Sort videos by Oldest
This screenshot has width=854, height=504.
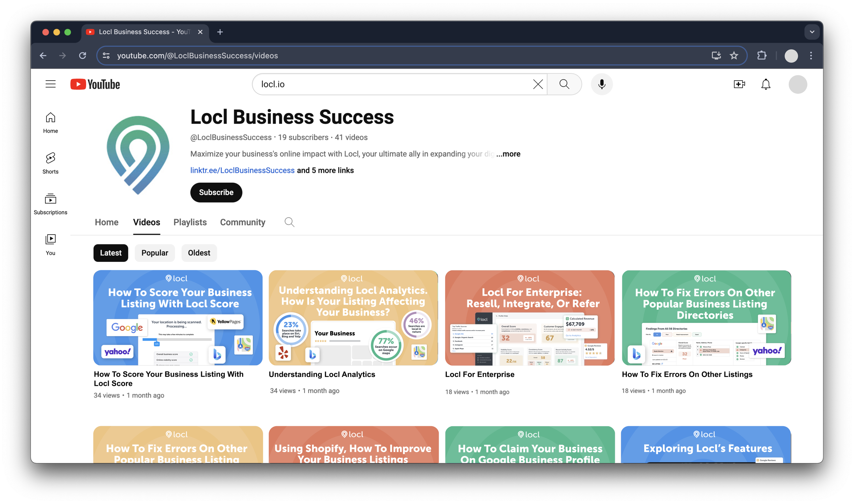click(x=199, y=253)
